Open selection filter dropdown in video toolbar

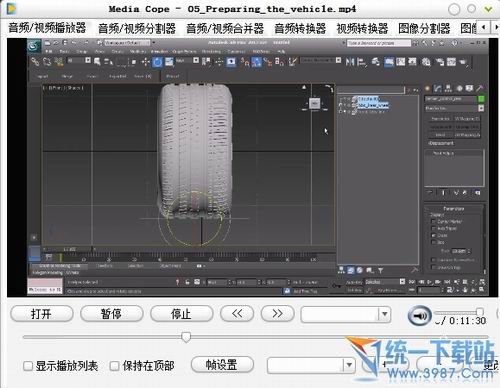tap(87, 60)
